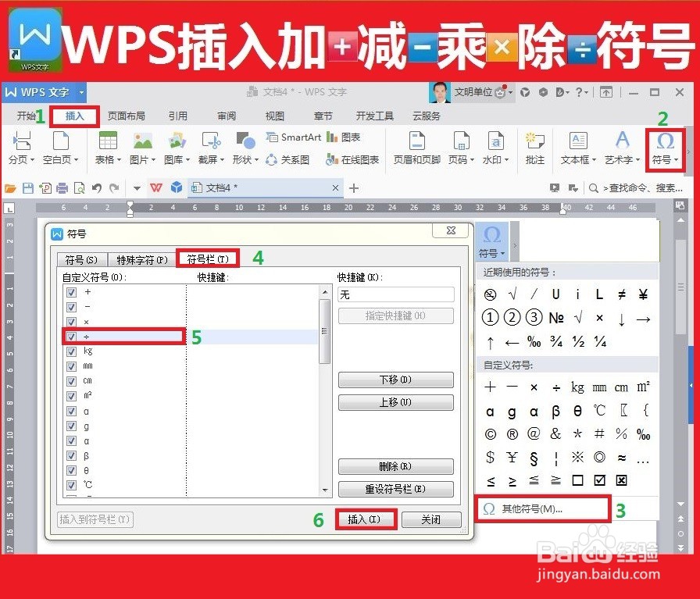The width and height of the screenshot is (700, 599).
Task: Open quick access toolbar customize arrow
Action: coord(137,188)
